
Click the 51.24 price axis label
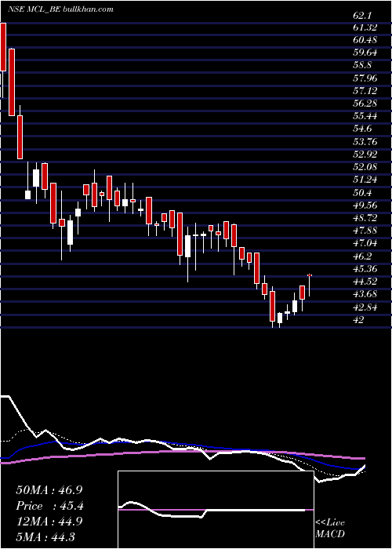[365, 180]
